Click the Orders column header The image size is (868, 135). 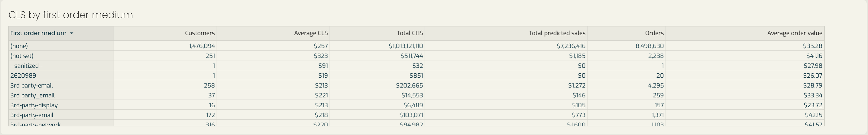(654, 33)
